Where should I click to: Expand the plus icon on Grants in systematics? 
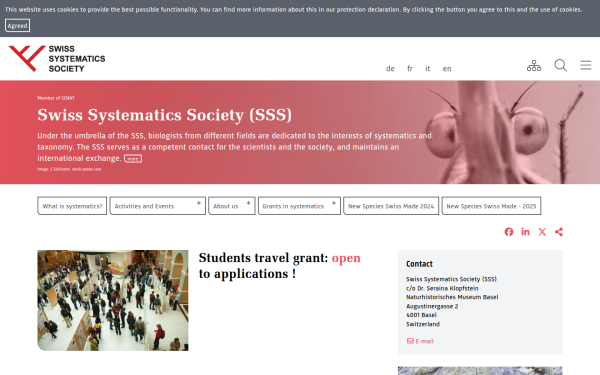334,203
